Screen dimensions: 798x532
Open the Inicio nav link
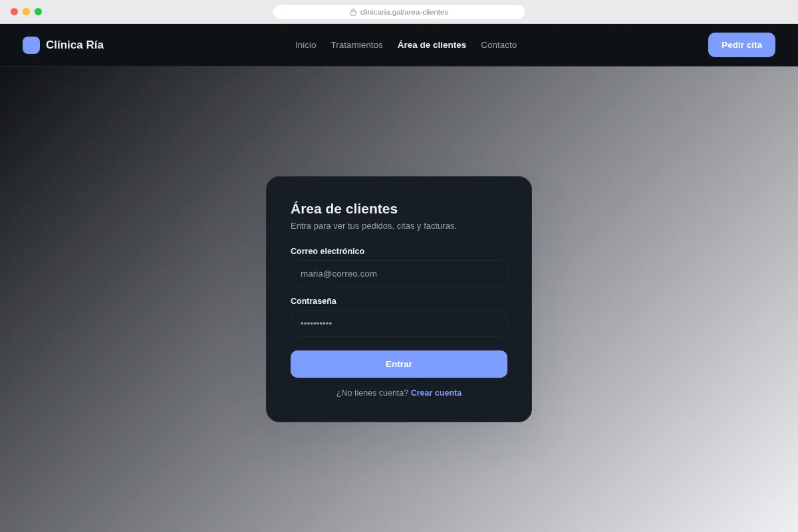(306, 45)
